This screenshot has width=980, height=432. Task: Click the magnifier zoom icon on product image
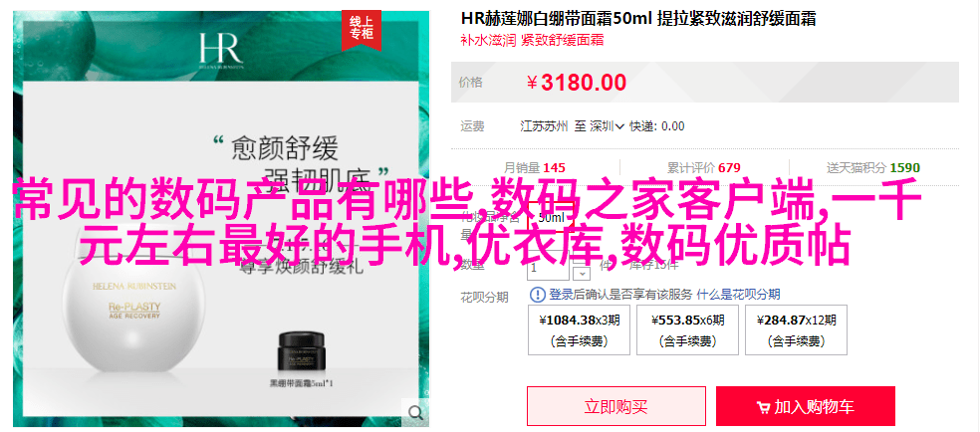tap(415, 412)
